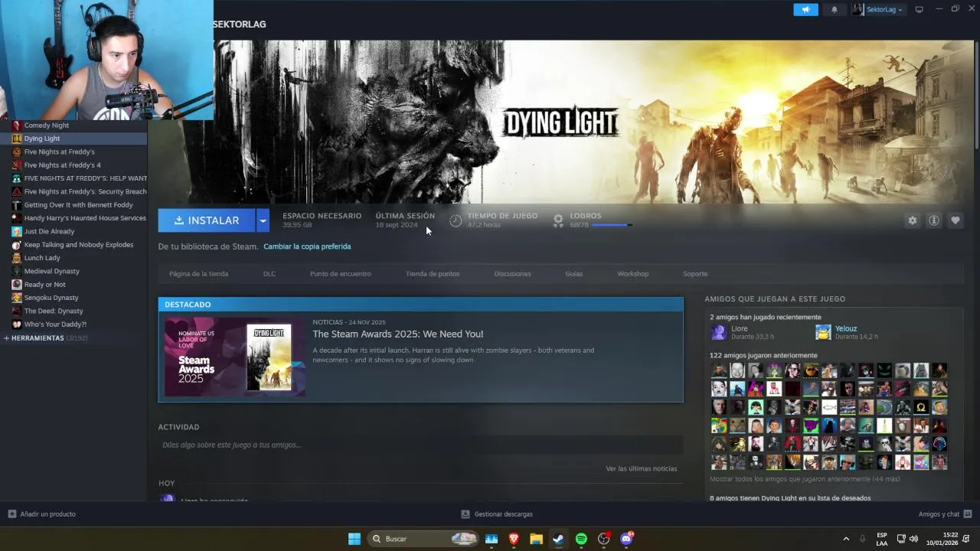The height and width of the screenshot is (551, 980).
Task: Select Comedy Night in library list
Action: (73, 126)
